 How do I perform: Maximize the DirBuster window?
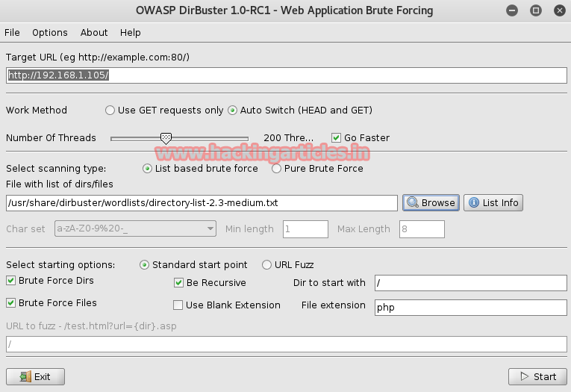[536, 10]
